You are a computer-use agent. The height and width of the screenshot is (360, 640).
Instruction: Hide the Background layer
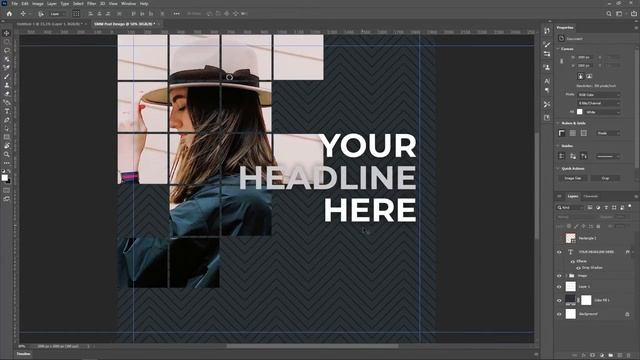559,314
